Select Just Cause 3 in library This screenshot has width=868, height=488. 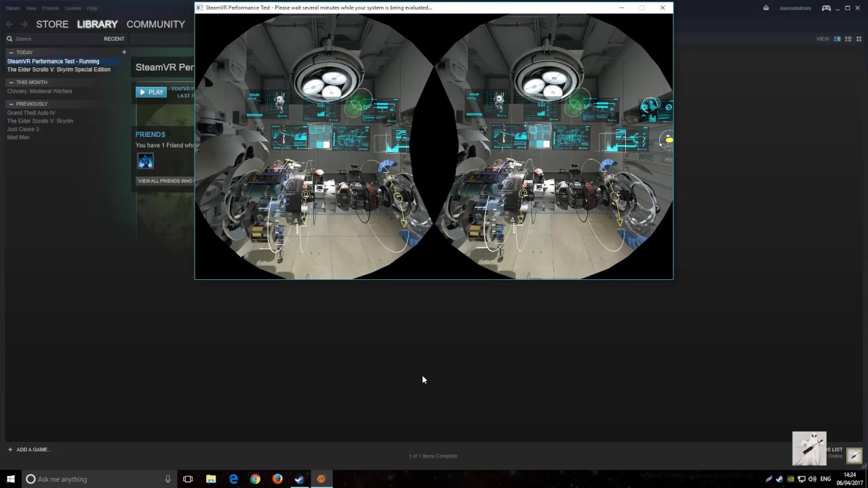pos(23,129)
